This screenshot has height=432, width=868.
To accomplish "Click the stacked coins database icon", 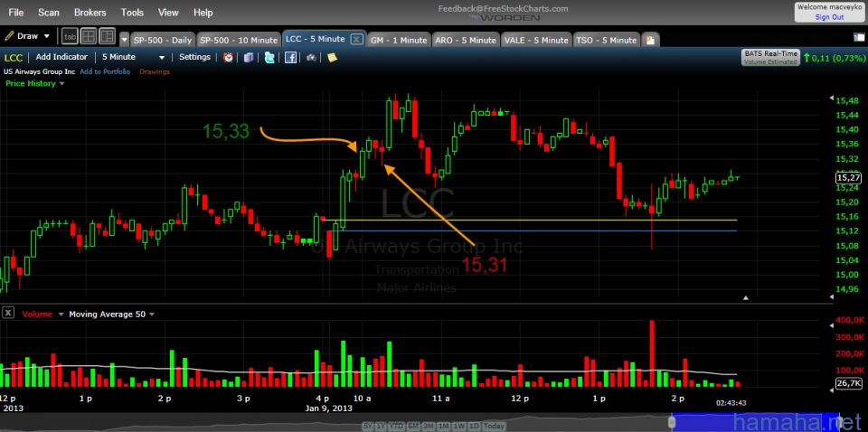I will pos(249,57).
